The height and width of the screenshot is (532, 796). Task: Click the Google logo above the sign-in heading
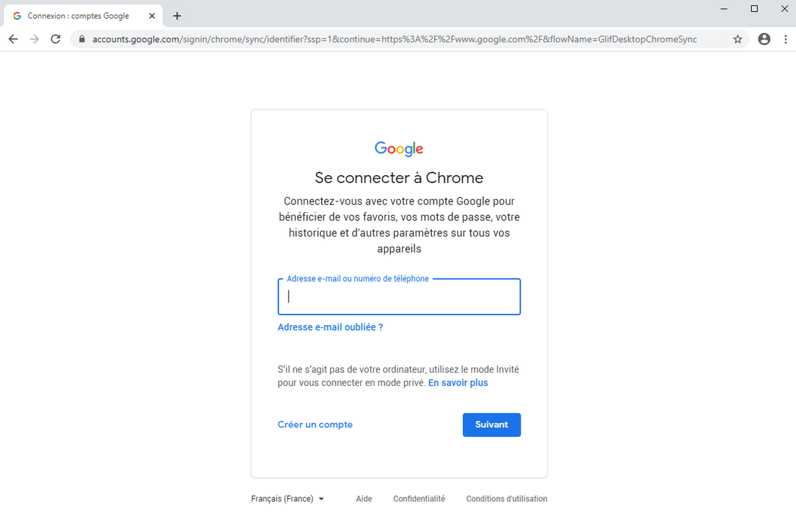coord(399,149)
